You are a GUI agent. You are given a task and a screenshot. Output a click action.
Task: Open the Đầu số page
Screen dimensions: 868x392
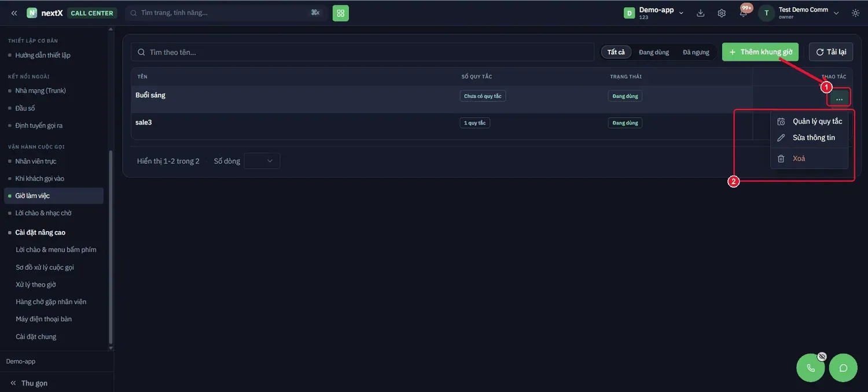(25, 108)
